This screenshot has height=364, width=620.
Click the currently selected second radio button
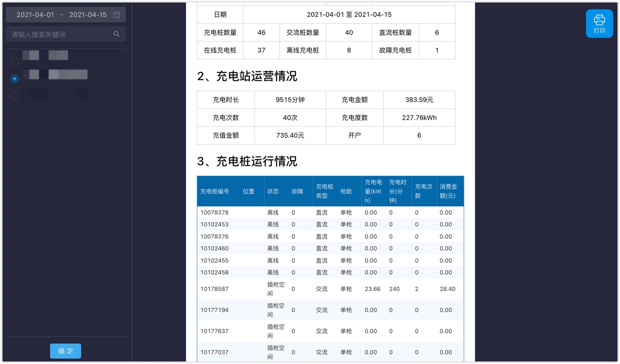14,78
